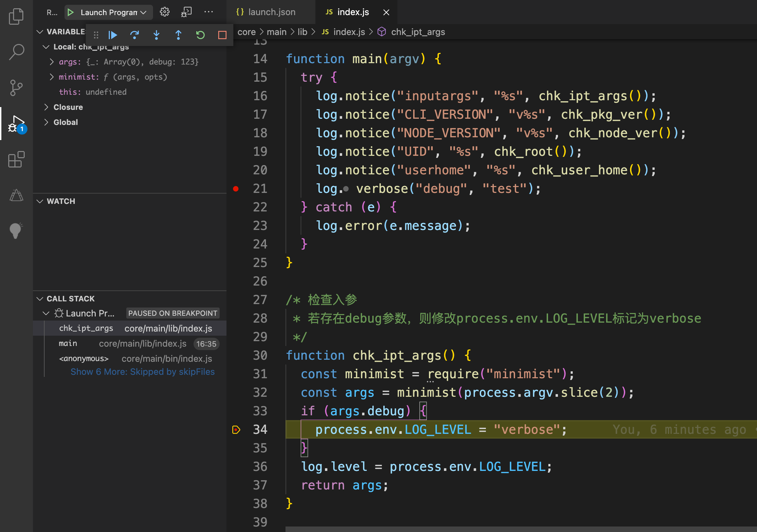The width and height of the screenshot is (757, 532).
Task: Select the <anonymous> call stack frame
Action: [130, 359]
